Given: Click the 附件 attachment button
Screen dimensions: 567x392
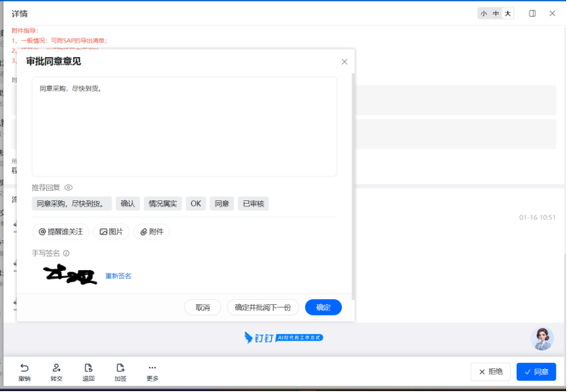Looking at the screenshot, I should coord(152,232).
